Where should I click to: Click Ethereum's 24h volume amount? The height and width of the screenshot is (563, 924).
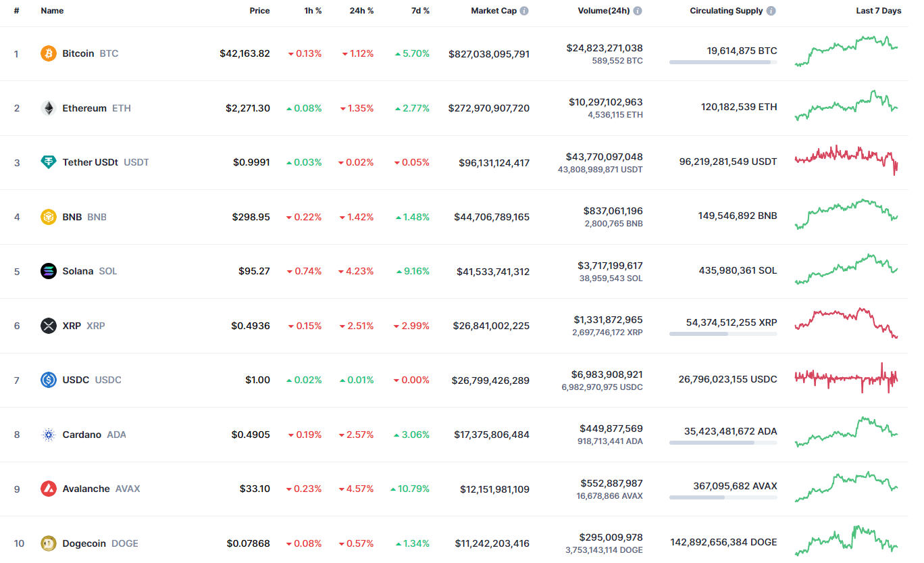[x=606, y=102]
